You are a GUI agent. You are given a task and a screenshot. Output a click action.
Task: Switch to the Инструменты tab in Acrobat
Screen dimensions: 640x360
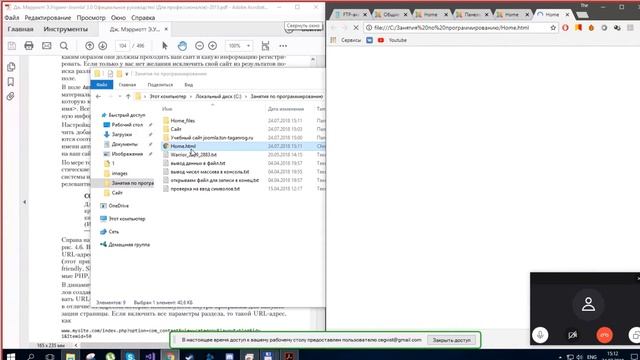click(x=65, y=29)
